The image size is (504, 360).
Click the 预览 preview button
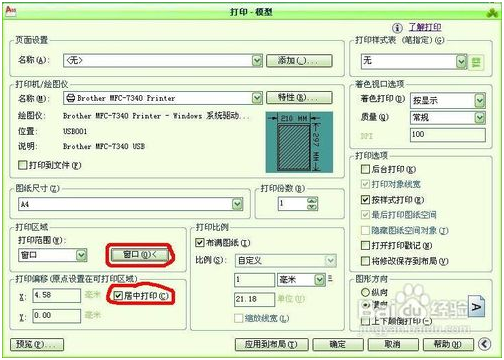click(37, 344)
